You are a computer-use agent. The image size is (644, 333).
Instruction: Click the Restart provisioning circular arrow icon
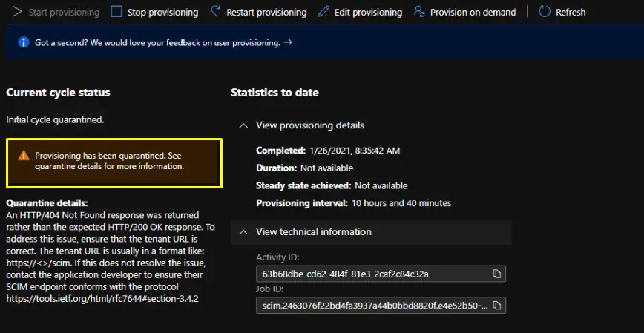point(215,12)
